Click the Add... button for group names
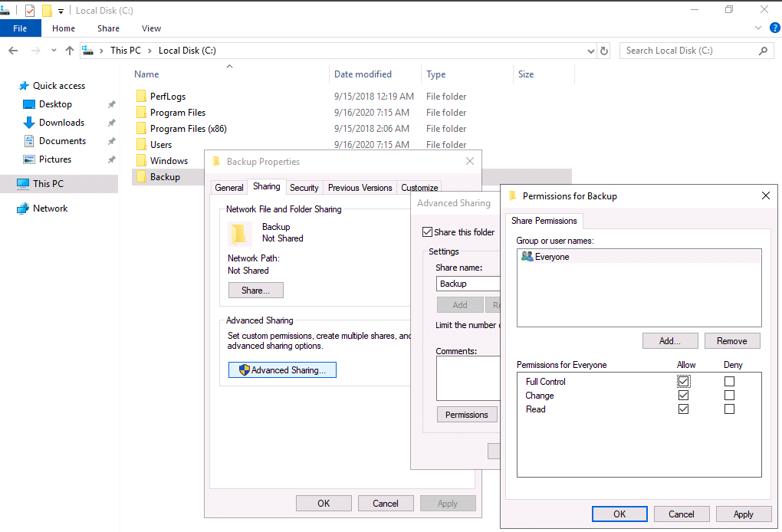The height and width of the screenshot is (532, 782). [670, 341]
